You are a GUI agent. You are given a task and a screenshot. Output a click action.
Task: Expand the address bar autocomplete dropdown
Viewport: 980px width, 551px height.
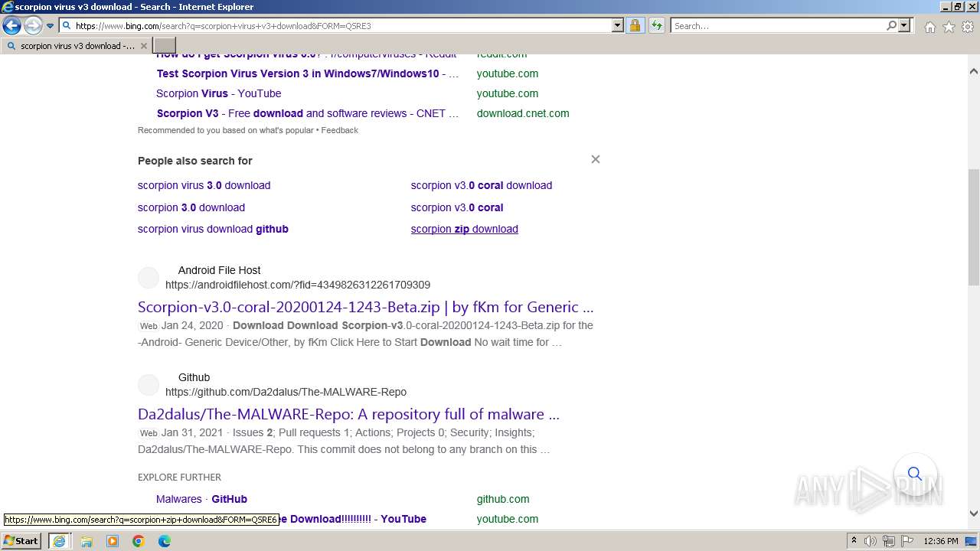[x=618, y=26]
